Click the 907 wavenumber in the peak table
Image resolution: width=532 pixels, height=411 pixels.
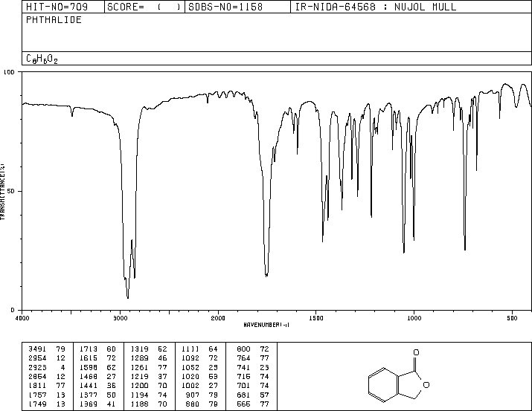click(193, 395)
